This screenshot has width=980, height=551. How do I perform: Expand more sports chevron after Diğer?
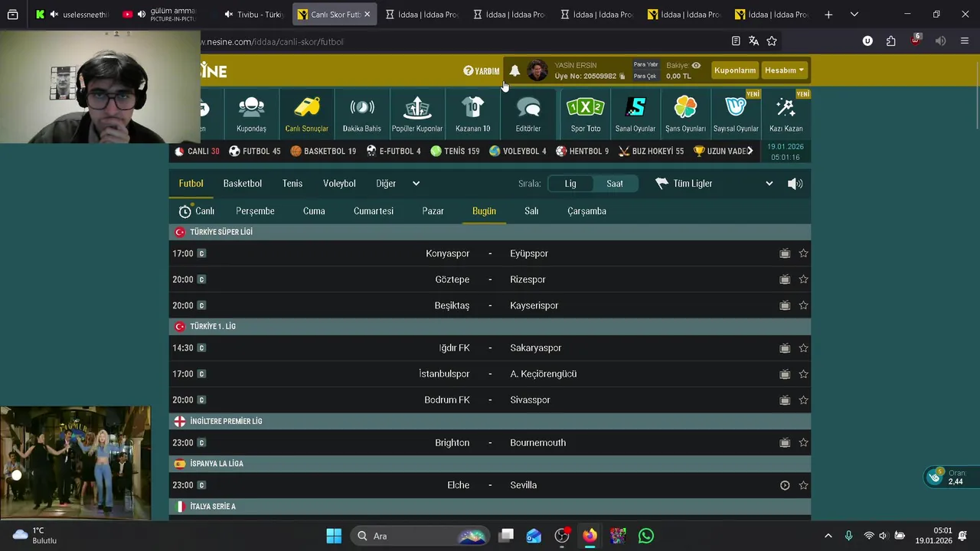(x=416, y=184)
